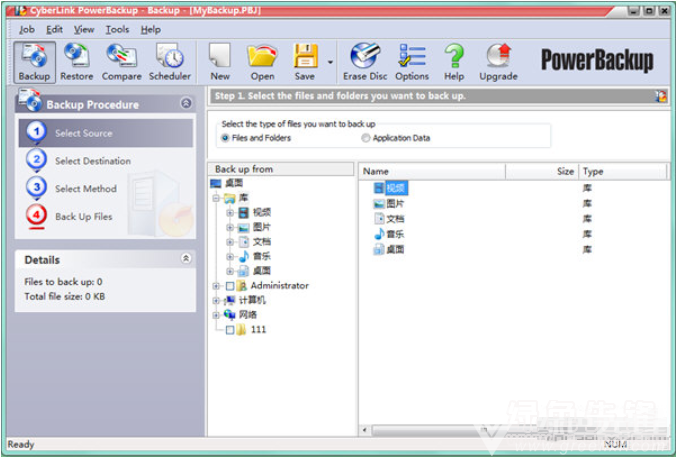Expand the 计算机 tree node

pos(216,300)
